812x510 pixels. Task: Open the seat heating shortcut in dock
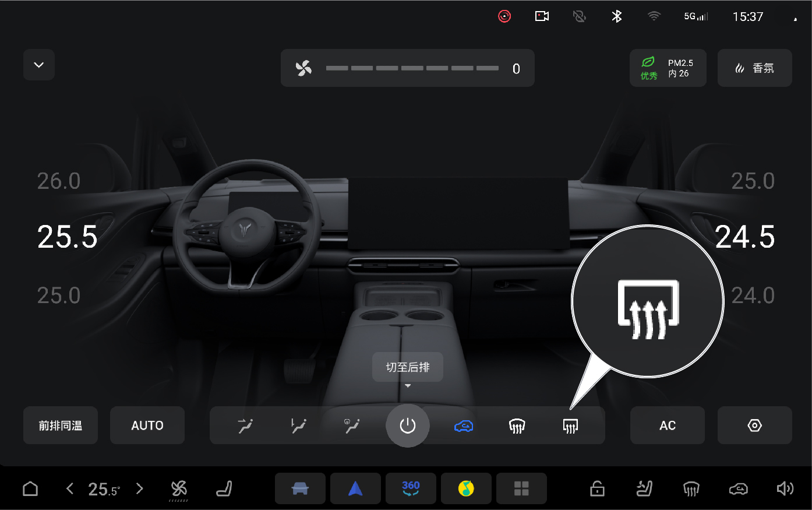pos(644,488)
